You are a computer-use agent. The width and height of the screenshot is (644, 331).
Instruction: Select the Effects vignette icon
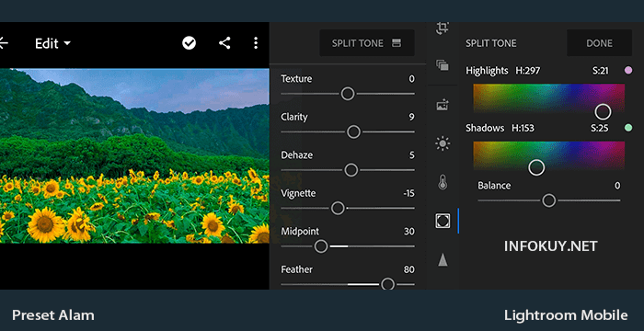pyautogui.click(x=443, y=221)
